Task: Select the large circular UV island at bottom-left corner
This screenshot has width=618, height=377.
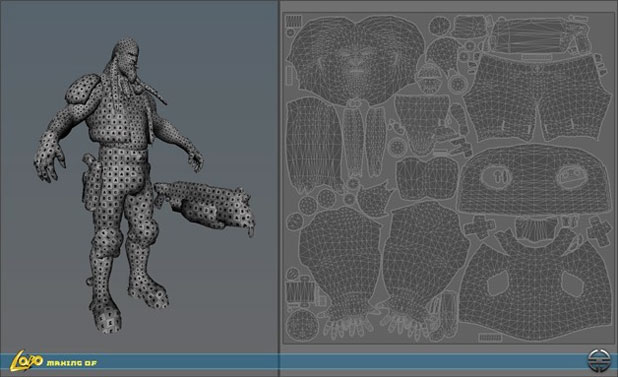Action: [x=303, y=326]
